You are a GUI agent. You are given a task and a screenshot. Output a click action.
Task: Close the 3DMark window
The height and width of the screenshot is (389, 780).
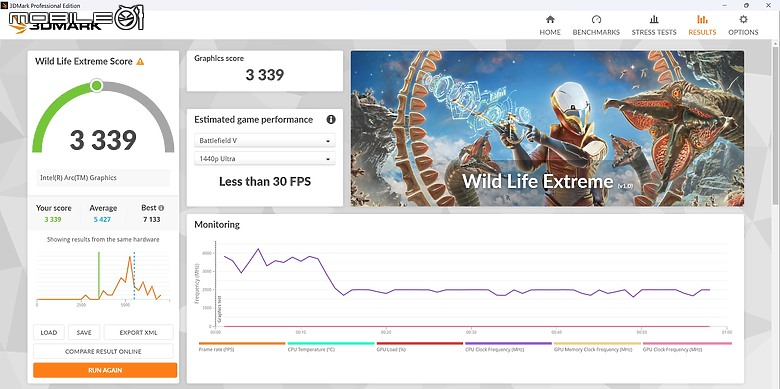[x=769, y=5]
